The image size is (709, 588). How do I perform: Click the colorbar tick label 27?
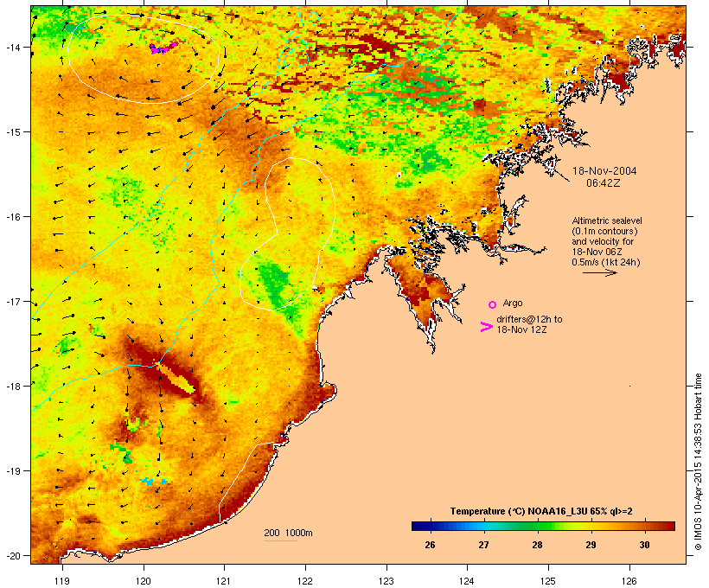[483, 545]
